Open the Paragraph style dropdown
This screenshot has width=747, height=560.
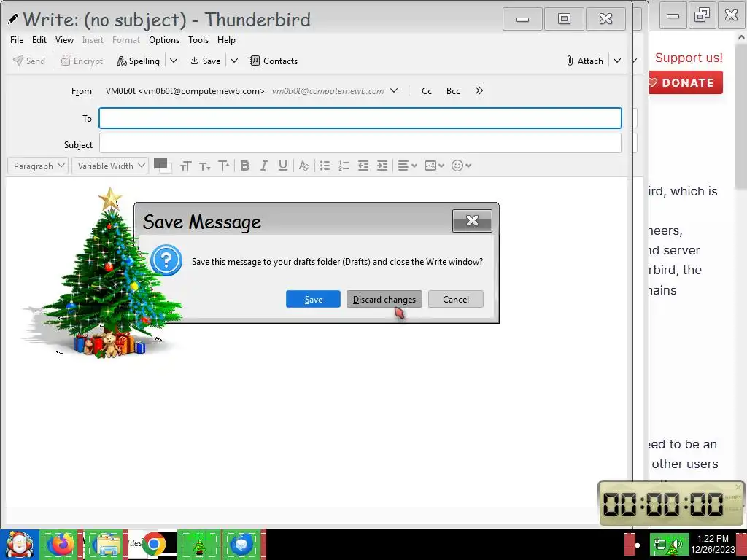pyautogui.click(x=38, y=166)
